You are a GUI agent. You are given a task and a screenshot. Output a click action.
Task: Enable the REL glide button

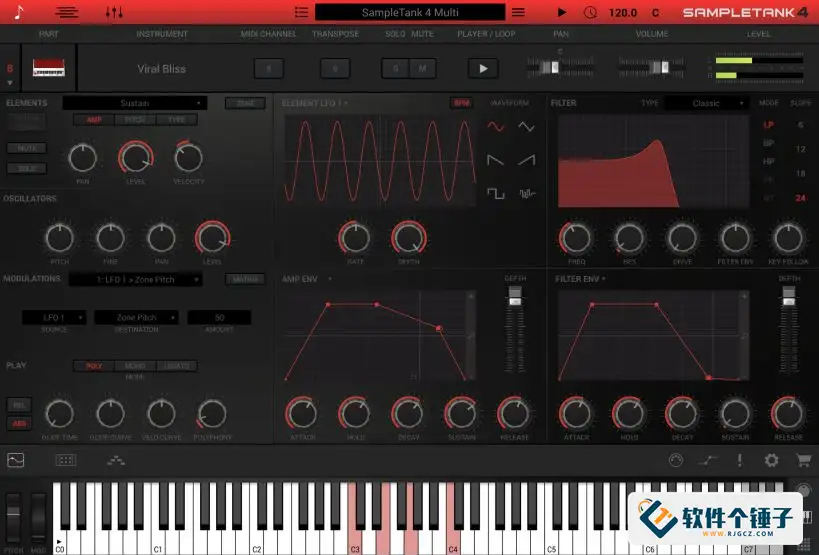pos(19,405)
